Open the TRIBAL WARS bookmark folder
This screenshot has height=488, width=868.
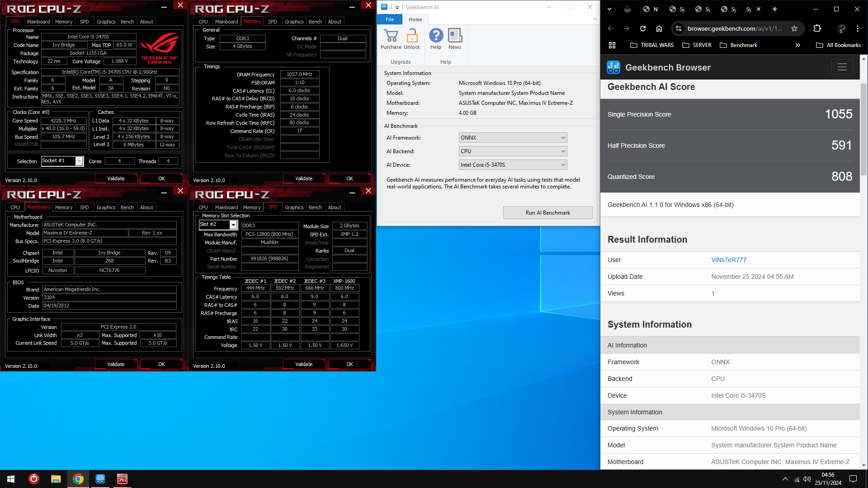coord(651,45)
